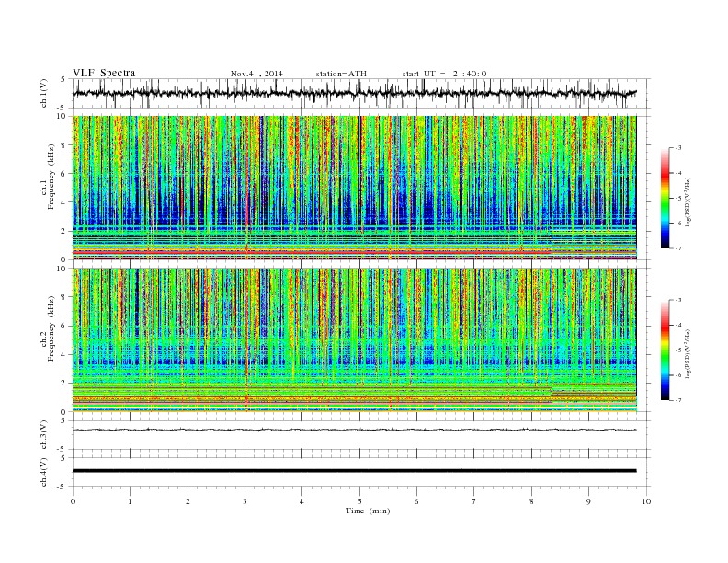Click the "4" kHz tick on ch.1 spectrogram
Viewport: 728px width, 563px height.
click(x=64, y=202)
